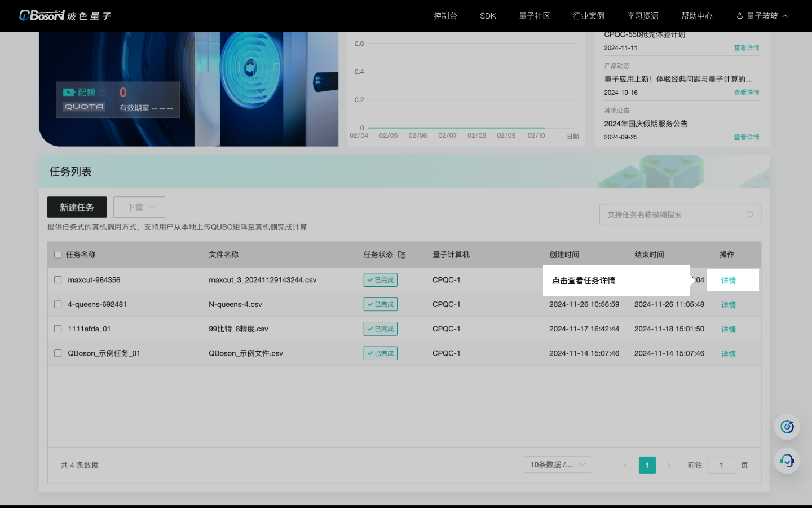Click file name maxcut_3_20241129143244.csv
The height and width of the screenshot is (508, 812).
point(263,280)
